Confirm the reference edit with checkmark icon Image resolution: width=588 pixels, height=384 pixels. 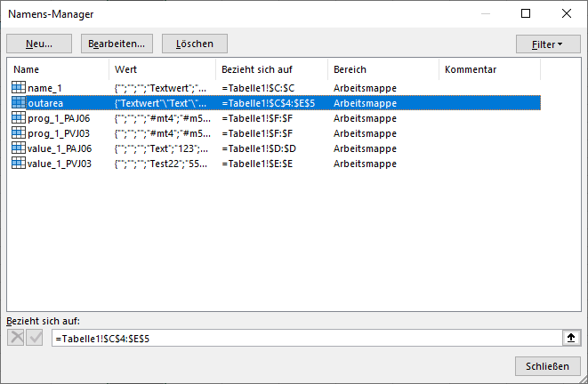click(35, 338)
